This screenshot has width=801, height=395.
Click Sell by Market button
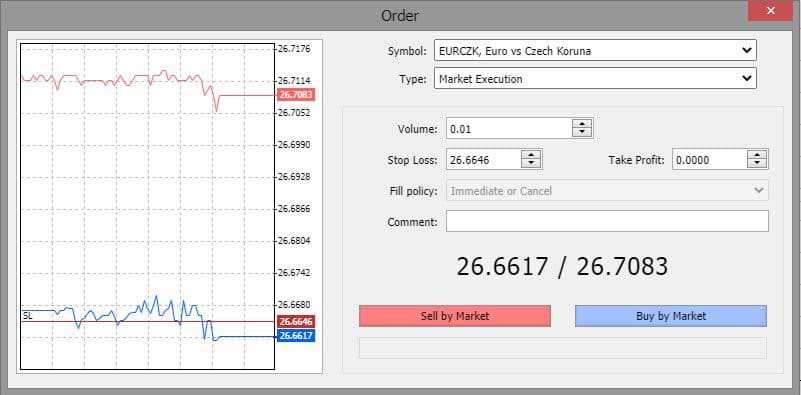[x=455, y=316]
